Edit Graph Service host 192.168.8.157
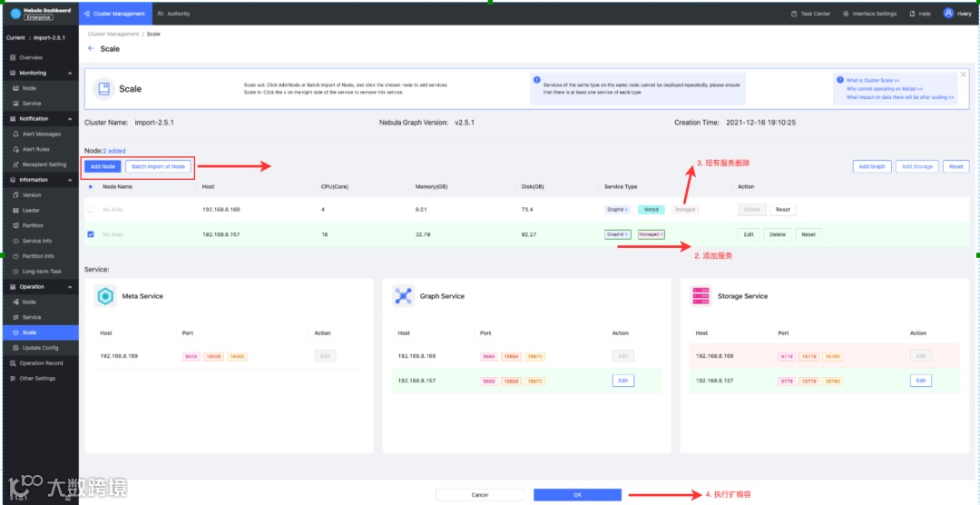Screen dimensions: 980x505 point(622,381)
